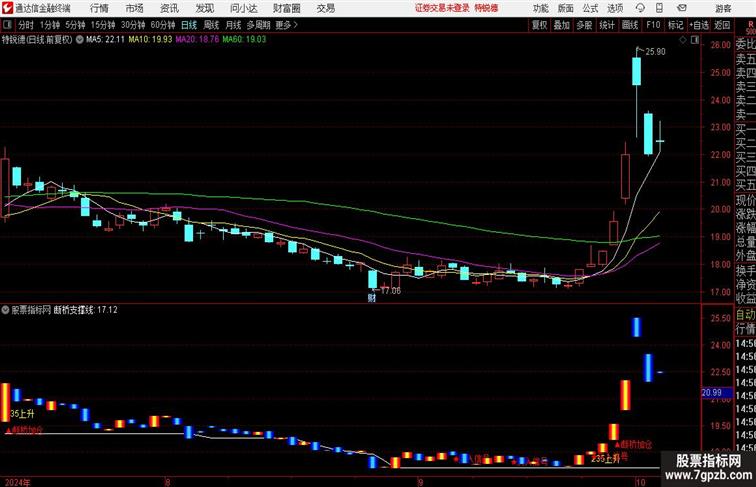The image size is (756, 487).
Task: Open the 功能 menu
Action: [540, 8]
